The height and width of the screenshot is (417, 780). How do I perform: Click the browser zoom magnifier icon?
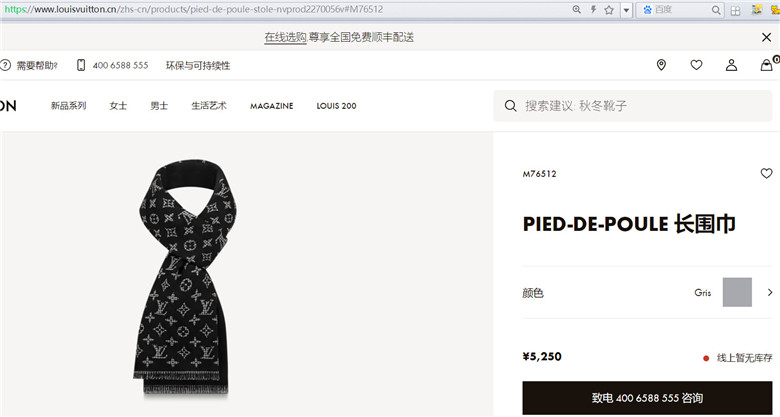point(577,9)
